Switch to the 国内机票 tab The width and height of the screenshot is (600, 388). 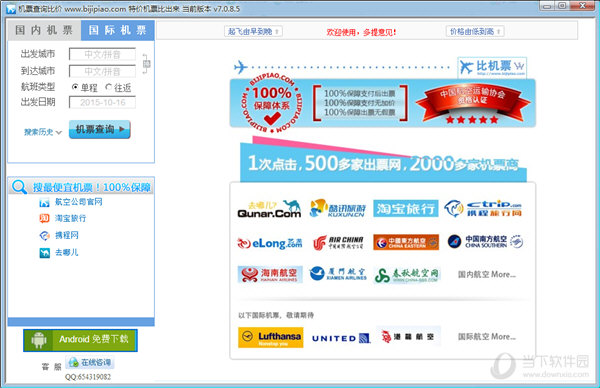(44, 30)
